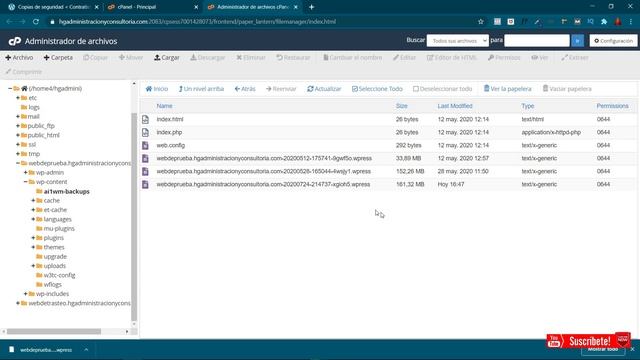Viewport: 640px width, 360px height.
Task: Click the Copiar toolbar button
Action: coord(95,58)
